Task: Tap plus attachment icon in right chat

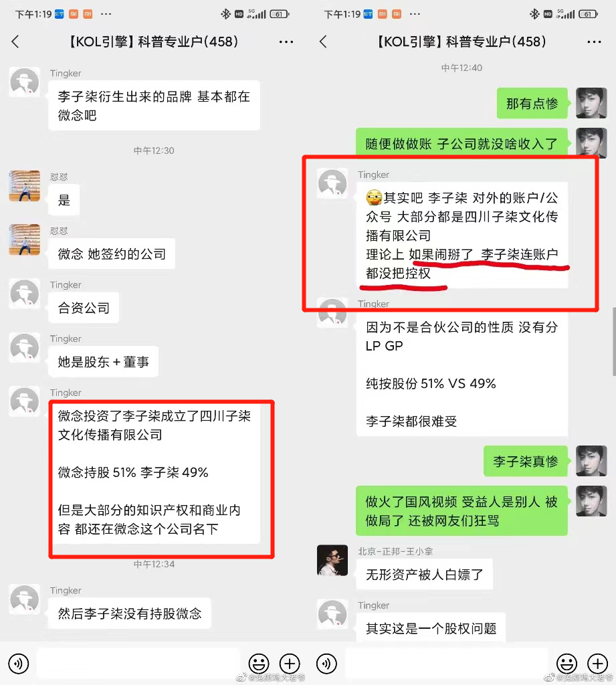Action: coord(597,664)
